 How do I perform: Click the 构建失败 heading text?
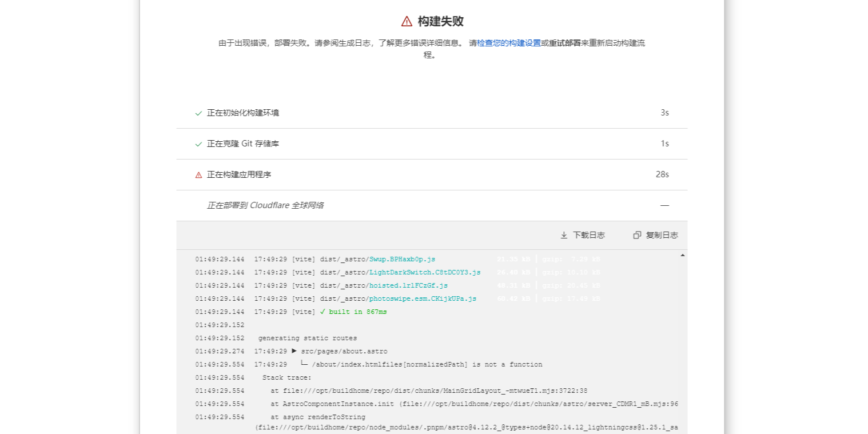click(x=440, y=21)
